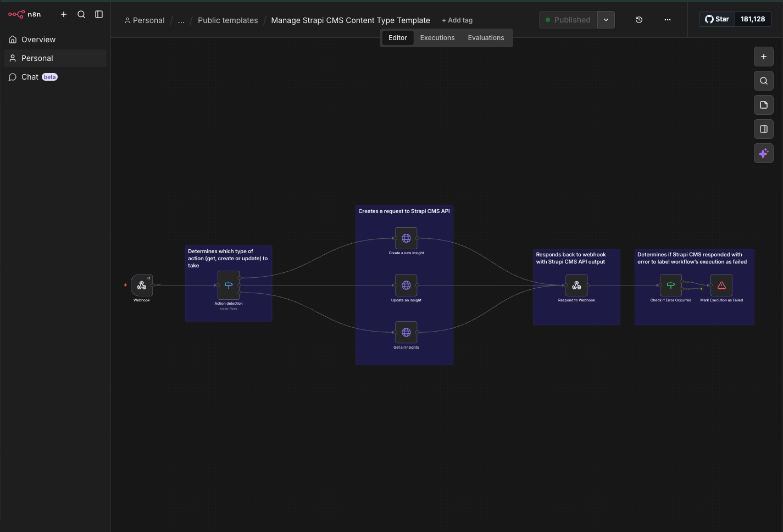783x532 pixels.
Task: Switch to Editor tab
Action: 398,38
